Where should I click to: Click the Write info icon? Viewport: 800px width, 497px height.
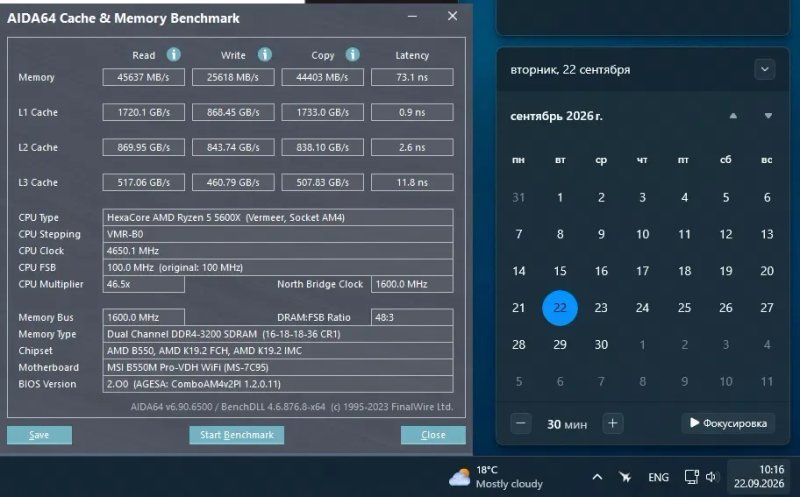tap(264, 55)
